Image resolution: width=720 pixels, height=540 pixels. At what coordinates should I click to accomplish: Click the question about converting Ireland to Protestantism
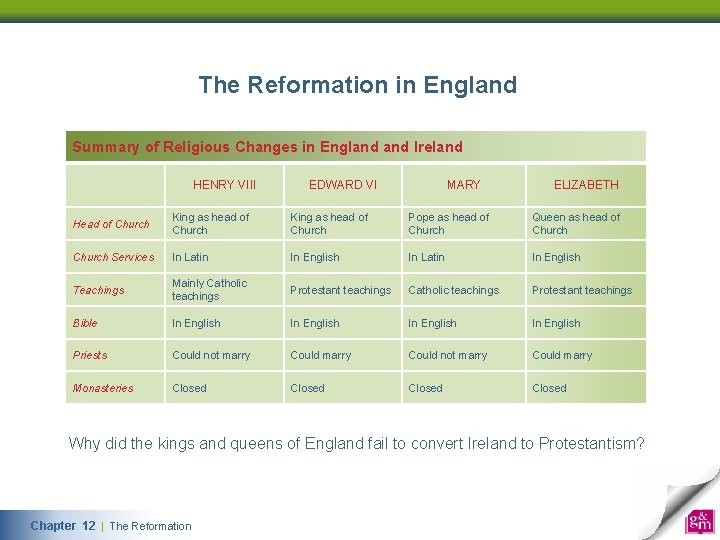pyautogui.click(x=356, y=444)
